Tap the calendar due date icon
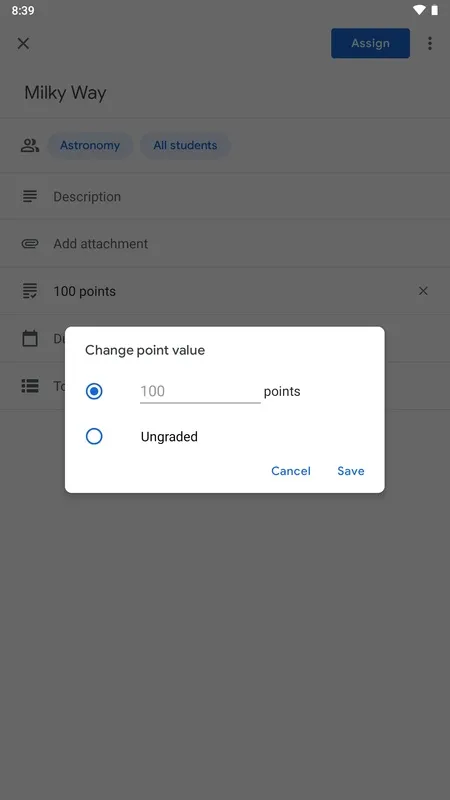Viewport: 450px width, 800px height. click(30, 338)
